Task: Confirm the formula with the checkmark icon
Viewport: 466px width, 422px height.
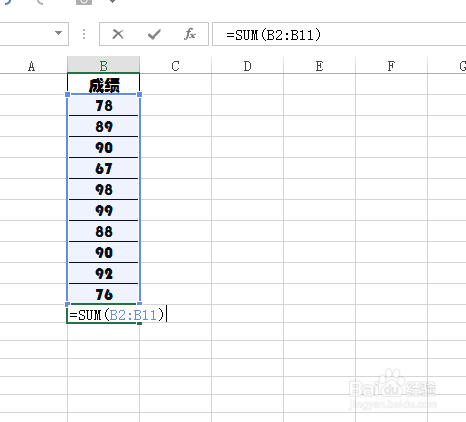Action: [154, 34]
